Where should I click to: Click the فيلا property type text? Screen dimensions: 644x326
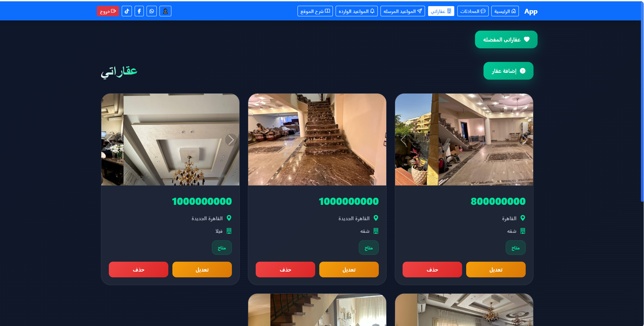click(x=219, y=231)
